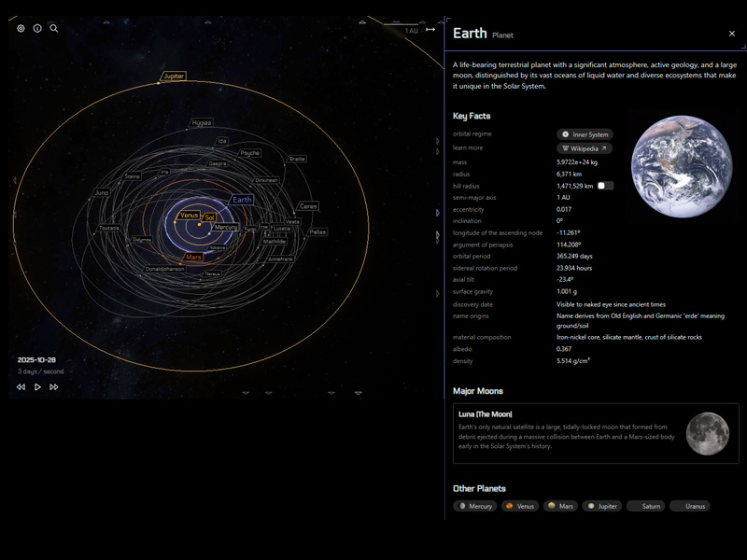Switch to Jupiter using its Other Planets chip

601,506
